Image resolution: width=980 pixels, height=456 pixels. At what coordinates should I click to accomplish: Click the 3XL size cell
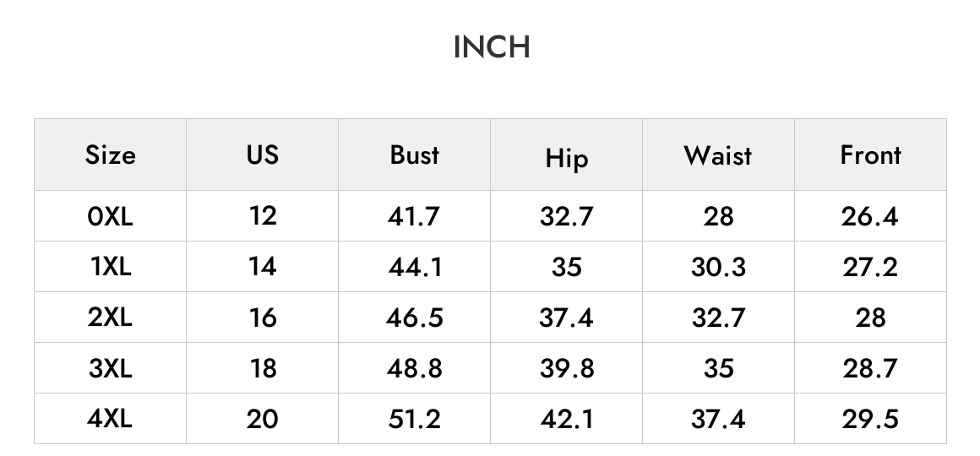[x=110, y=368]
